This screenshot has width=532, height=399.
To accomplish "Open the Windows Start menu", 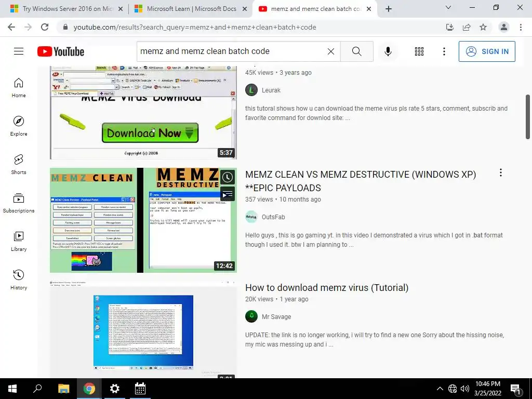I will [12, 389].
